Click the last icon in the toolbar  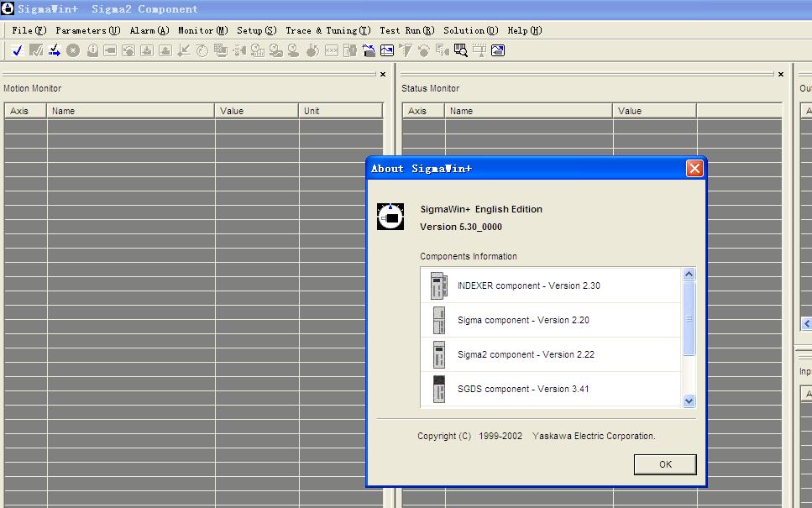tap(498, 50)
